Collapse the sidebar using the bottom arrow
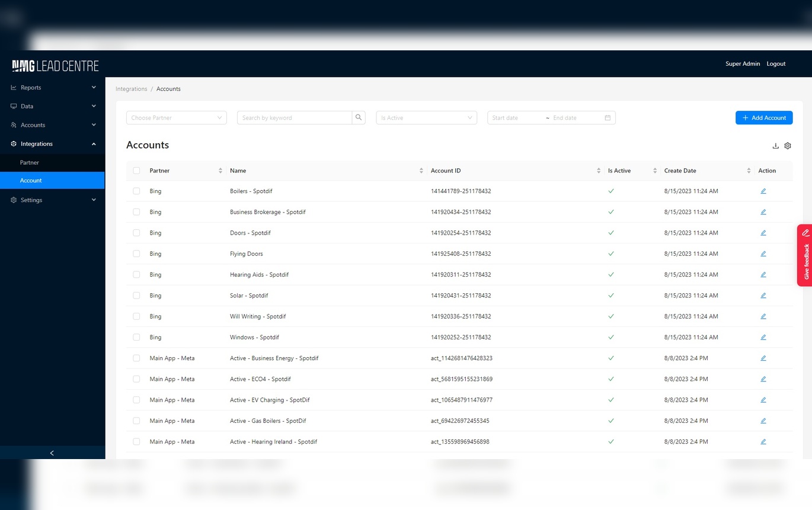Viewport: 812px width, 510px height. pos(52,453)
